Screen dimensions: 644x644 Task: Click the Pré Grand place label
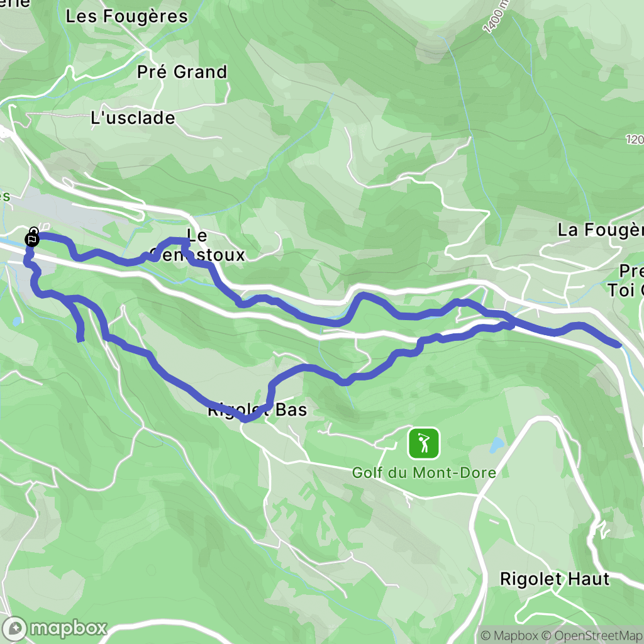coord(182,72)
